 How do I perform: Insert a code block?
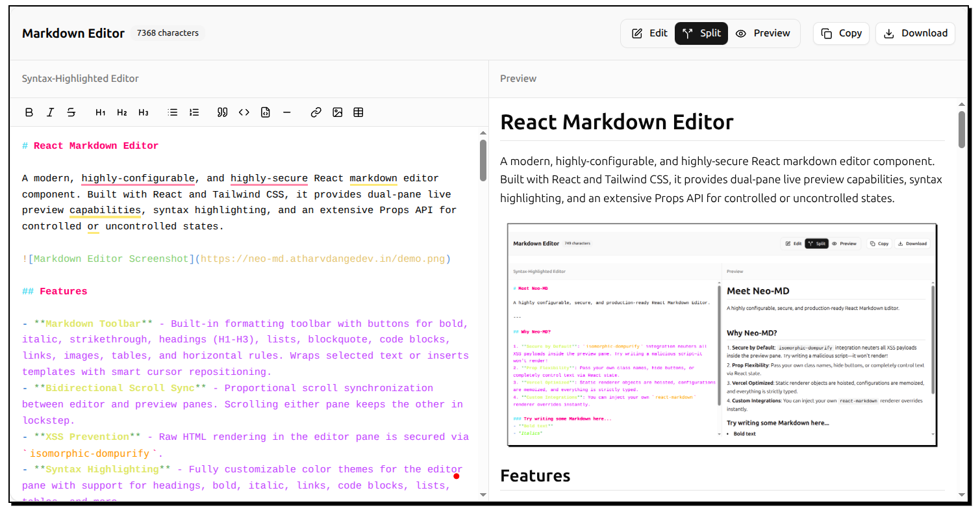coord(265,112)
